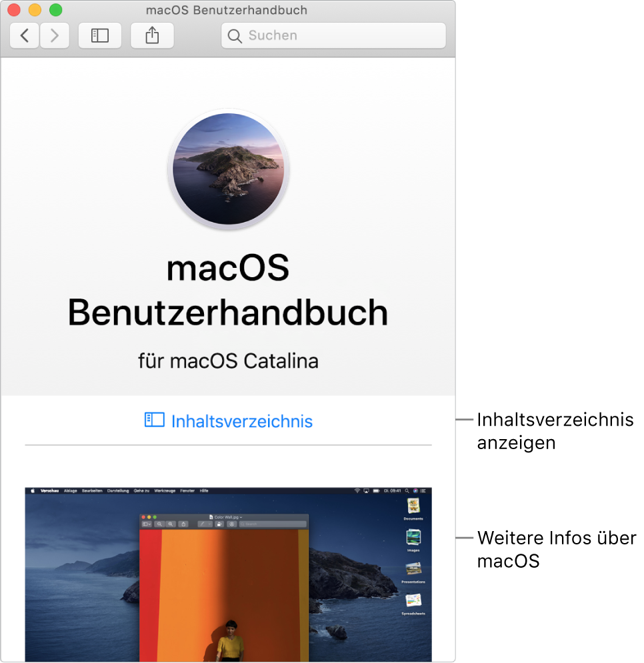Open Notification Center from the menu bar
The image size is (644, 663).
[x=423, y=490]
